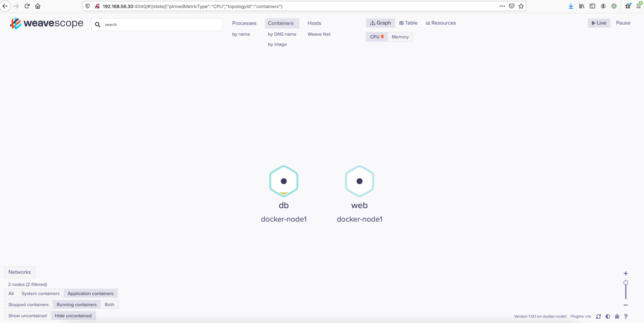Image resolution: width=644 pixels, height=323 pixels.
Task: Click the insecure connection lock icon
Action: 97,6
